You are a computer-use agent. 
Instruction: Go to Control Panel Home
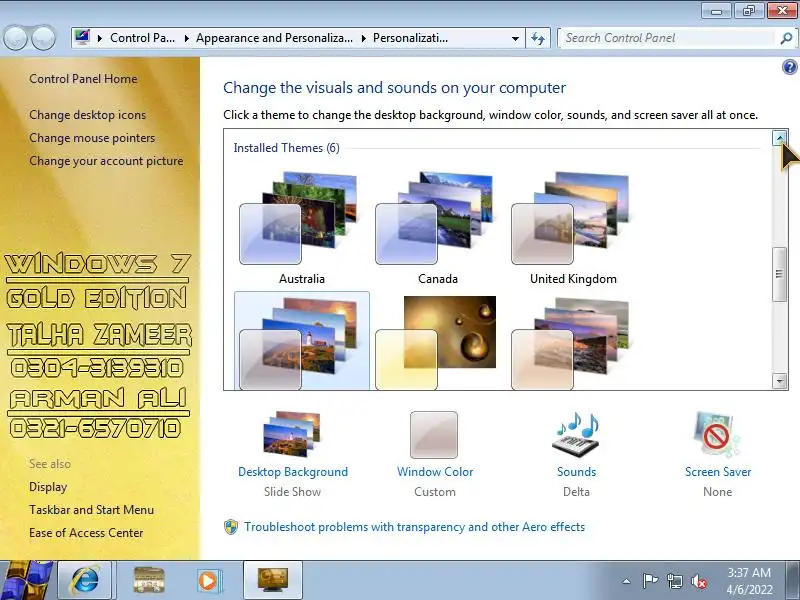[x=83, y=79]
